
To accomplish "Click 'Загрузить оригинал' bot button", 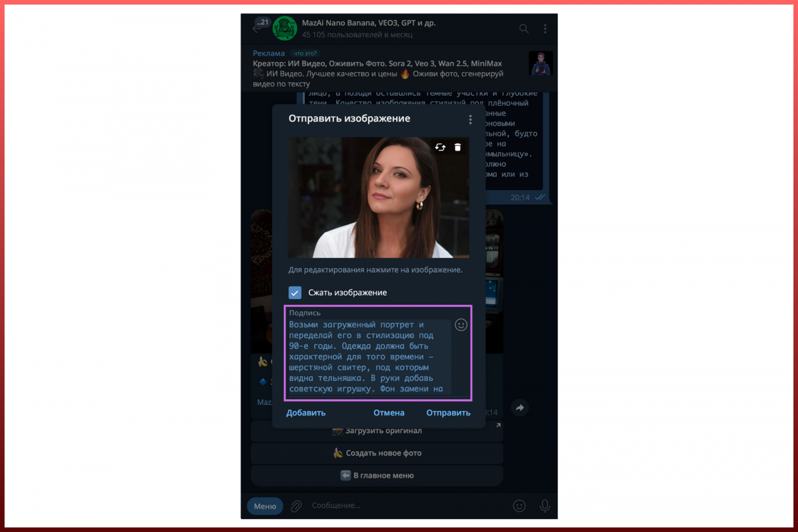I will [377, 431].
